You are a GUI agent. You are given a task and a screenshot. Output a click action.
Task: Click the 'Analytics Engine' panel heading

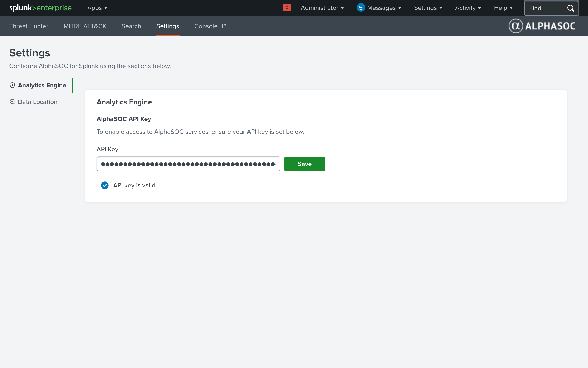[124, 102]
